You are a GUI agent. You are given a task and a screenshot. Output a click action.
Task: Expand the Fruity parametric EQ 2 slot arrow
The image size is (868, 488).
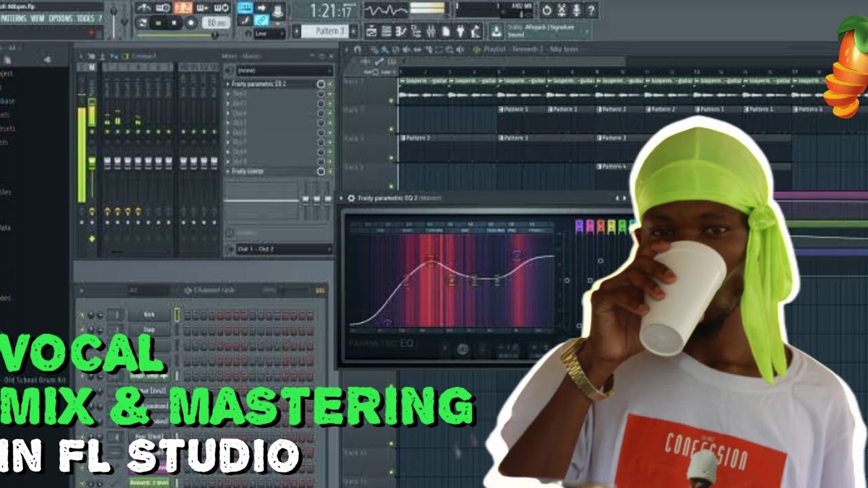click(228, 84)
